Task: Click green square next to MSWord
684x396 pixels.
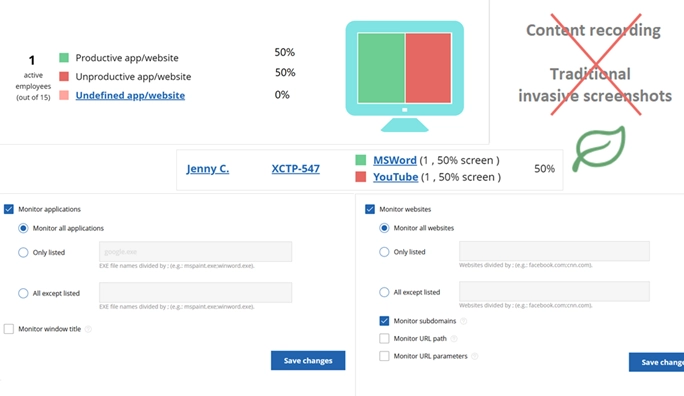Action: [x=361, y=160]
